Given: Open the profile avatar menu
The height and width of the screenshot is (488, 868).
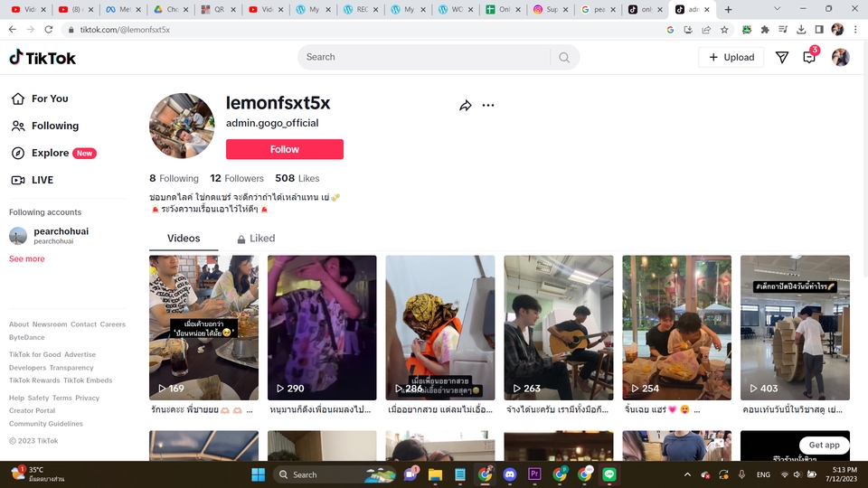Looking at the screenshot, I should pyautogui.click(x=840, y=58).
